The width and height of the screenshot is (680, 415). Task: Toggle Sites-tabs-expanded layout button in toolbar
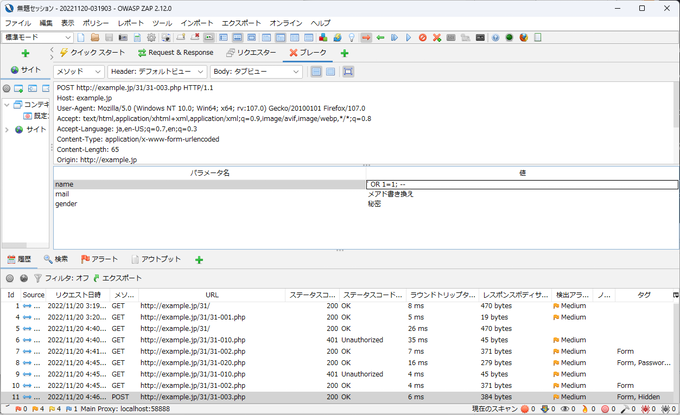point(223,38)
